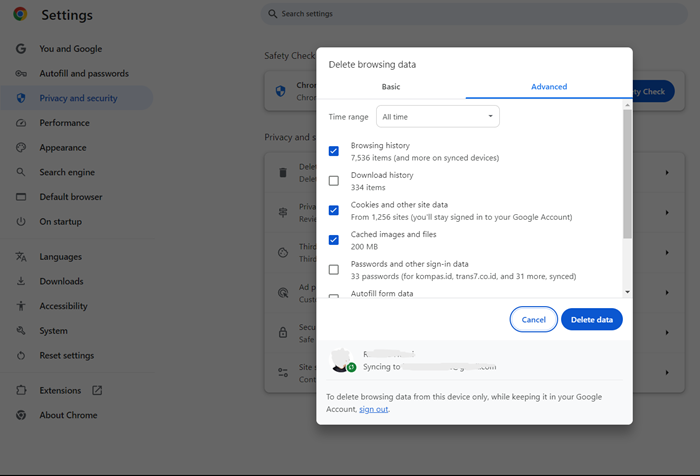Click the Appearance palette icon
Viewport: 700px width, 476px height.
(21, 147)
